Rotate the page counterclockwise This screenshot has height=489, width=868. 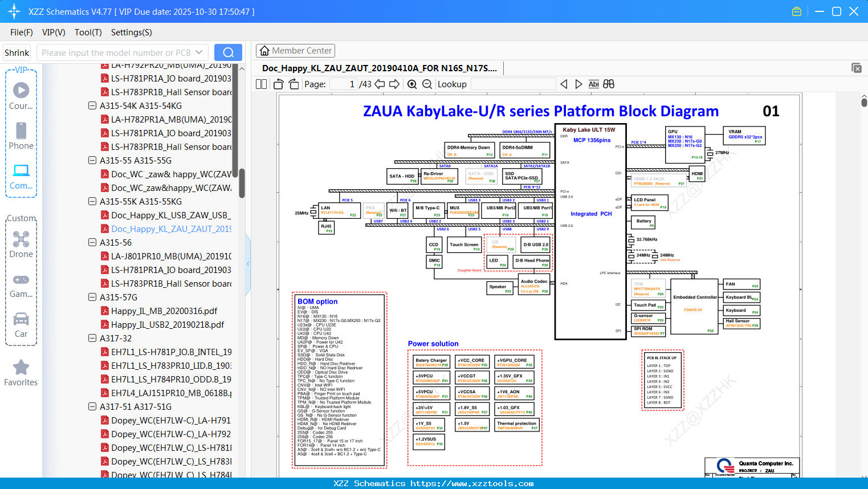pyautogui.click(x=279, y=84)
